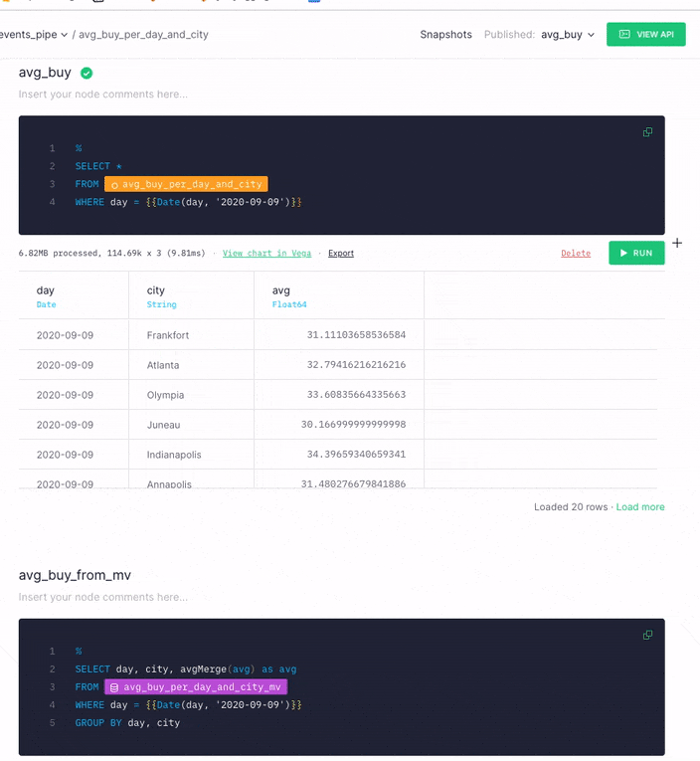Image resolution: width=700 pixels, height=761 pixels.
Task: Copy the avg_buy_from_mv node query
Action: 647,635
